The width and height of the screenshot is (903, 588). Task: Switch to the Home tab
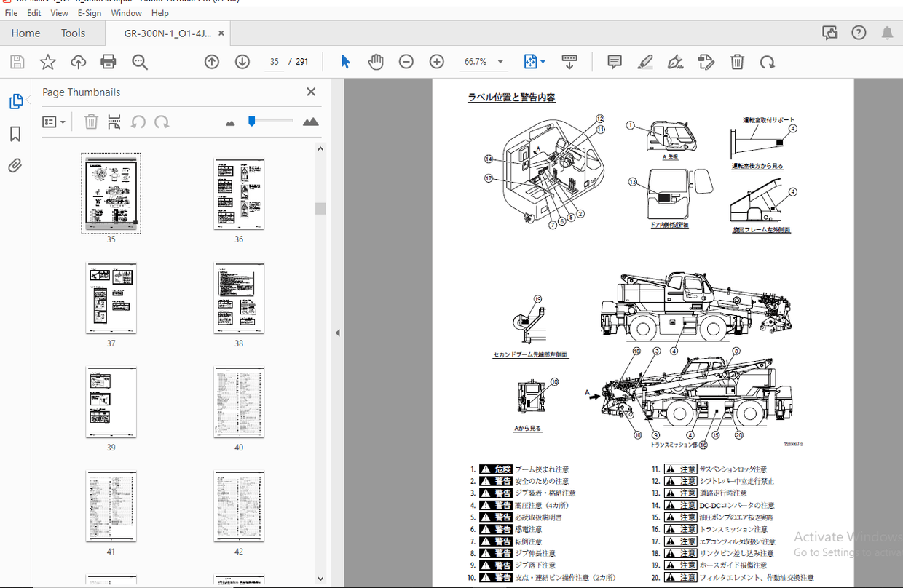(x=25, y=33)
